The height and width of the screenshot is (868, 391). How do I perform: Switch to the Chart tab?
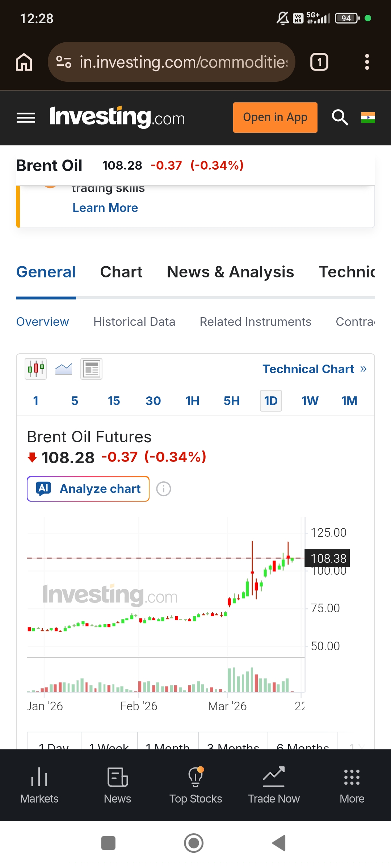(x=121, y=272)
